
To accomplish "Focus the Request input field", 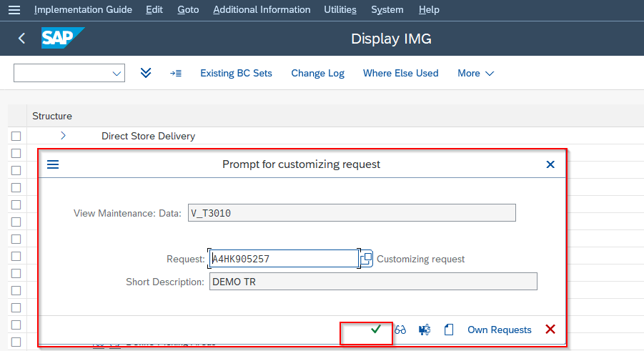I will 284,259.
